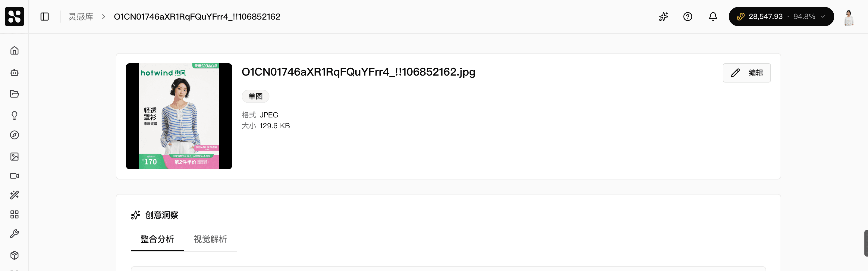Open the folder icon in sidebar

(x=14, y=94)
